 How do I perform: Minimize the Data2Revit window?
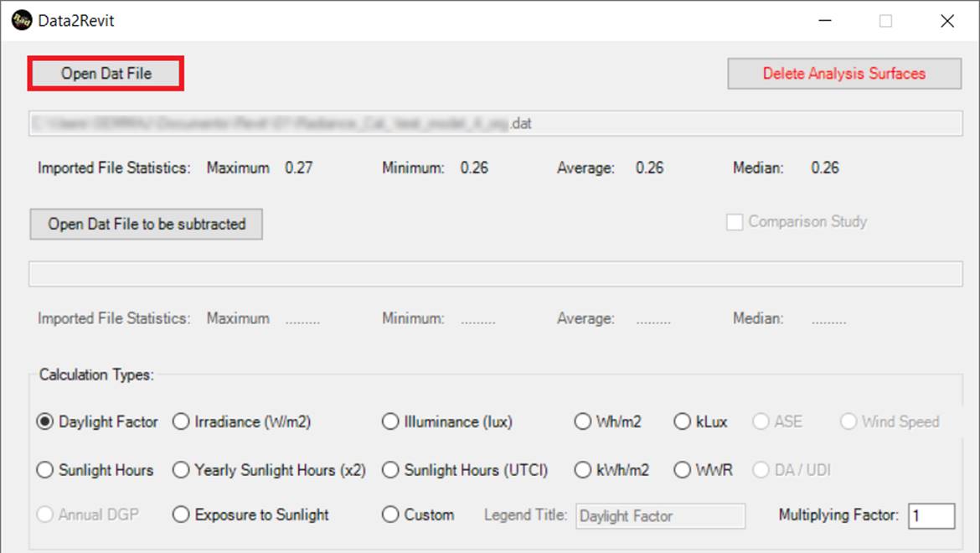825,21
